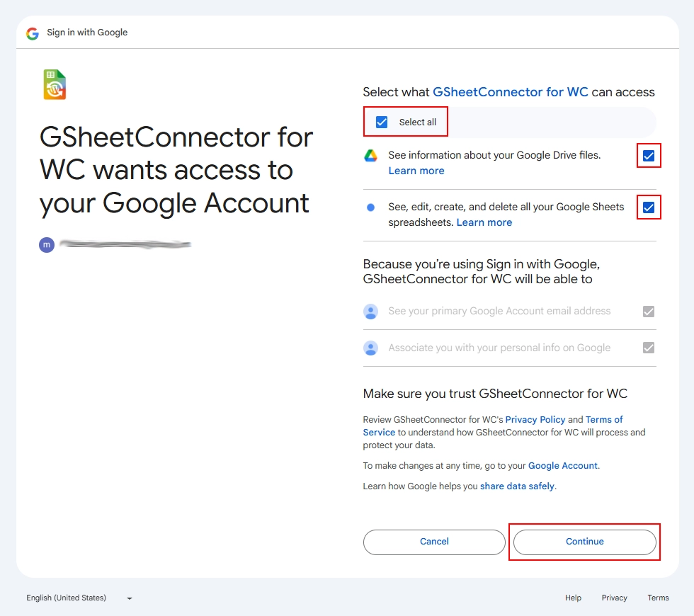This screenshot has height=616, width=694.
Task: Click Terms in the bottom right footer
Action: [658, 598]
